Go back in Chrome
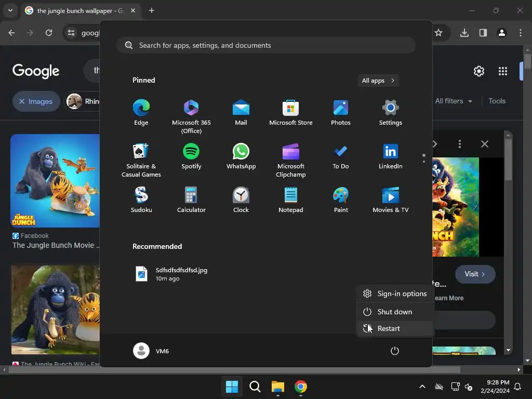Viewport: 532px width, 399px height. [11, 33]
